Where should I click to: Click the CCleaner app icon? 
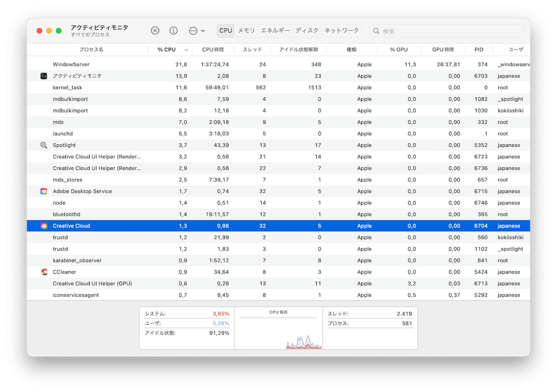click(x=44, y=272)
